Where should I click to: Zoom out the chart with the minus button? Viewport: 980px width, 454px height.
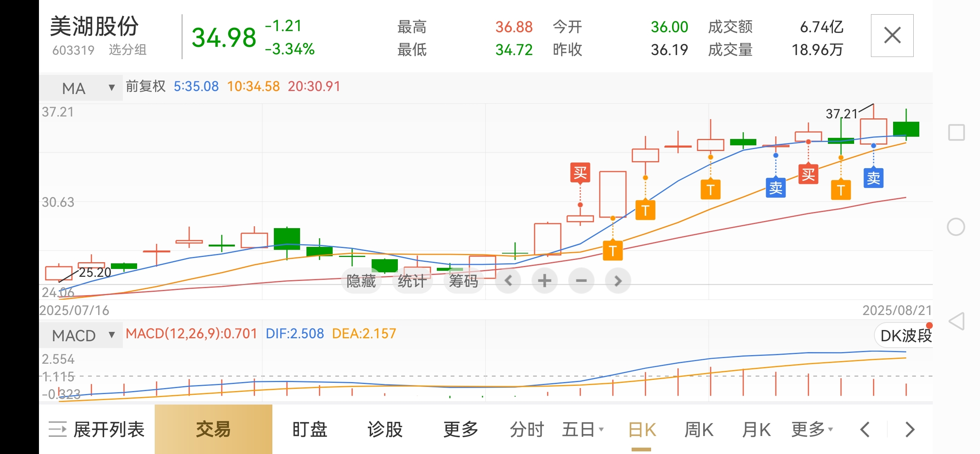click(581, 281)
